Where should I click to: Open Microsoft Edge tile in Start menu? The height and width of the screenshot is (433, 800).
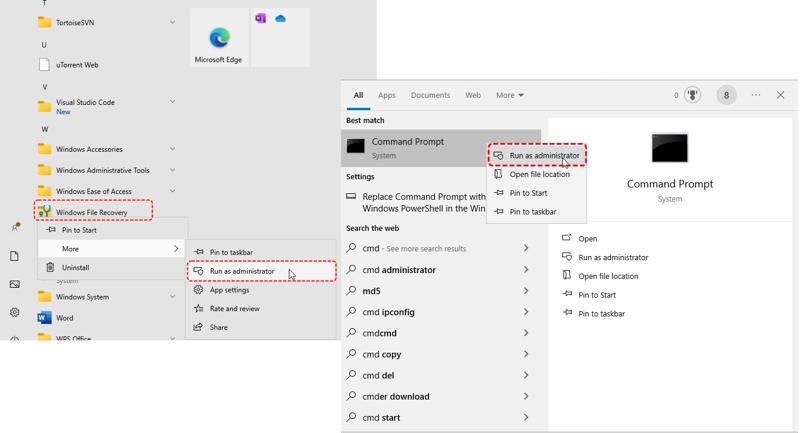click(219, 38)
